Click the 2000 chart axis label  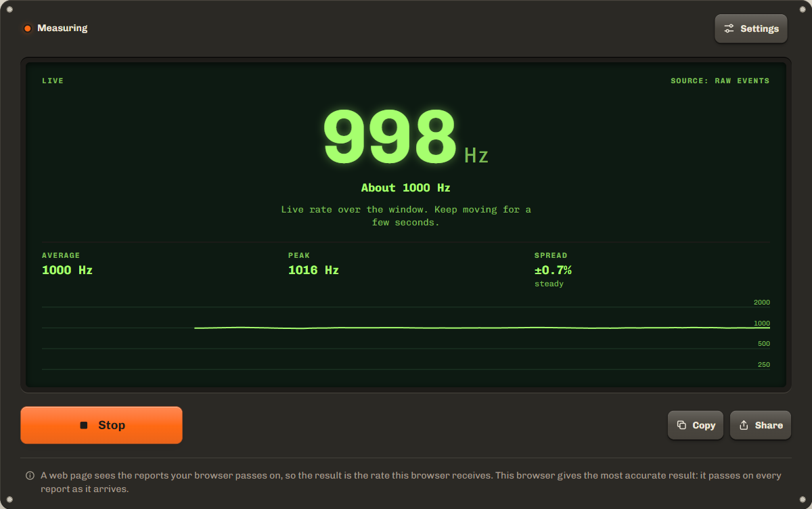[x=762, y=303]
